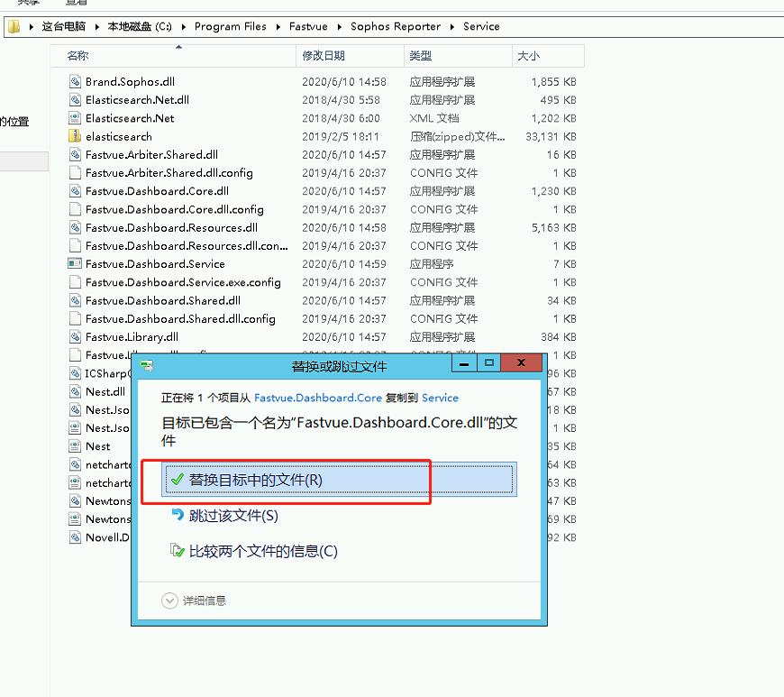Sort by the 类型 column header
This screenshot has width=784, height=697.
pos(458,56)
